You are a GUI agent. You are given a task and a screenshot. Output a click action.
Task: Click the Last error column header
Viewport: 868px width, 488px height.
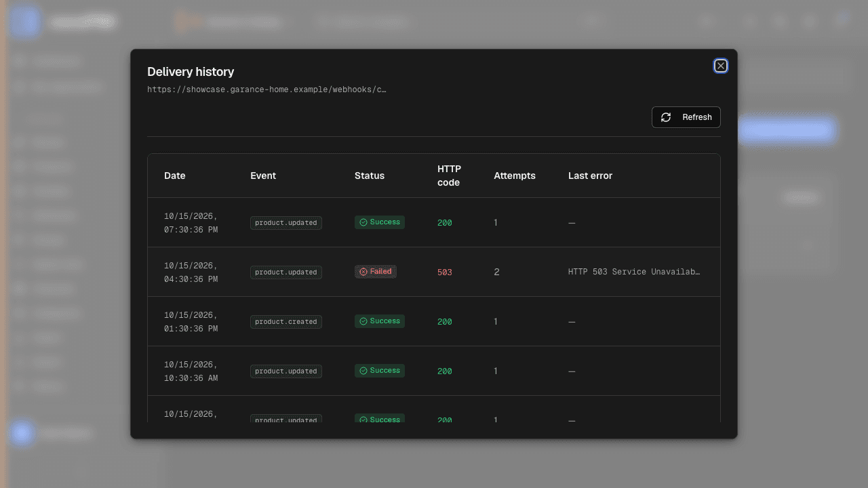[x=590, y=176]
